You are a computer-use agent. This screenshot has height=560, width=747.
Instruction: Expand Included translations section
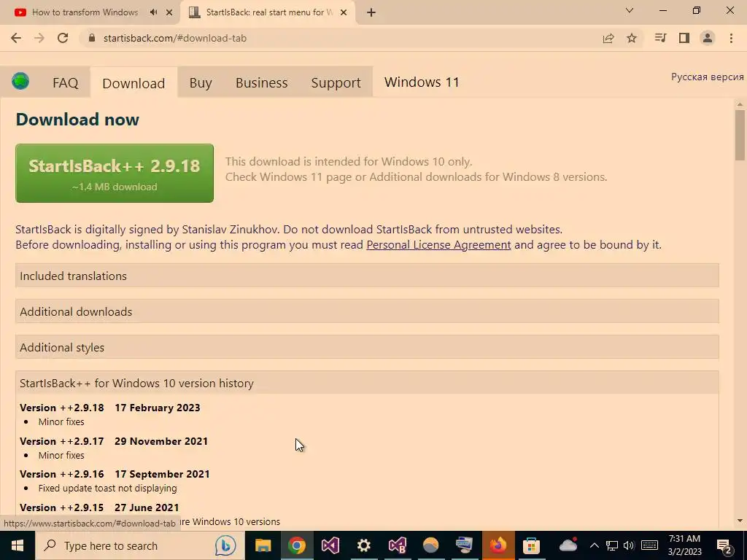tap(367, 276)
